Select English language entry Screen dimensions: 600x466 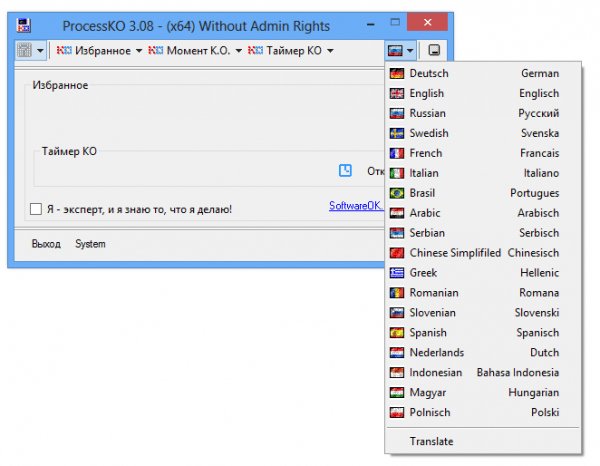tap(483, 93)
